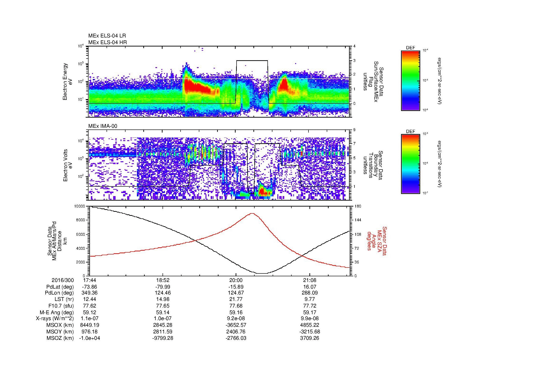Click the MSOZ value '-1.0e+04'
The height and width of the screenshot is (392, 555).
coord(89,338)
